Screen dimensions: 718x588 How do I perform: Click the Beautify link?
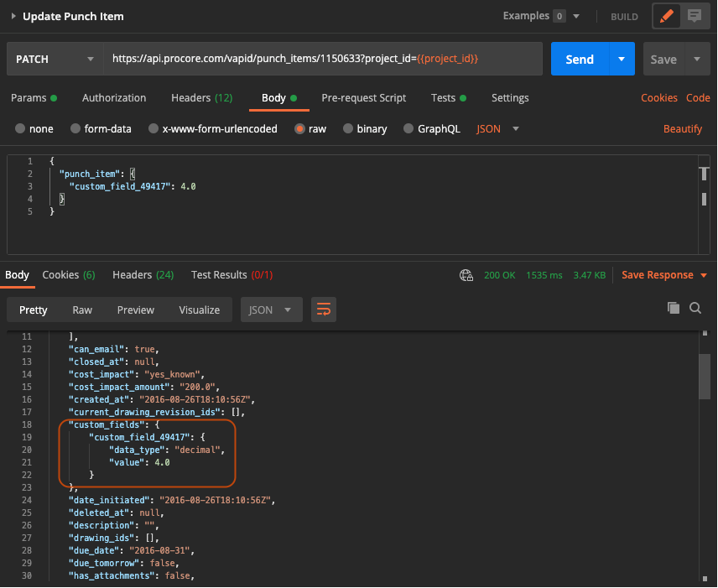[682, 128]
